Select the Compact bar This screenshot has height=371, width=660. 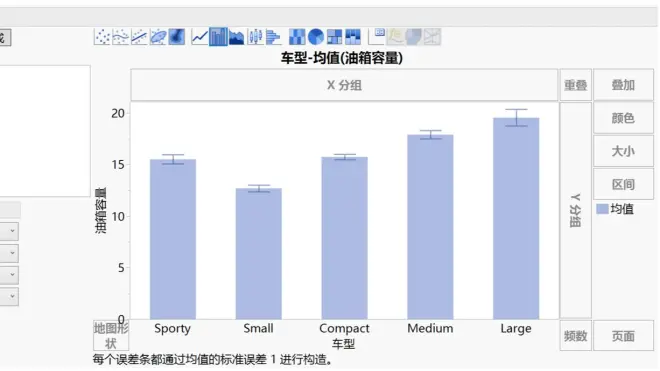(x=344, y=238)
